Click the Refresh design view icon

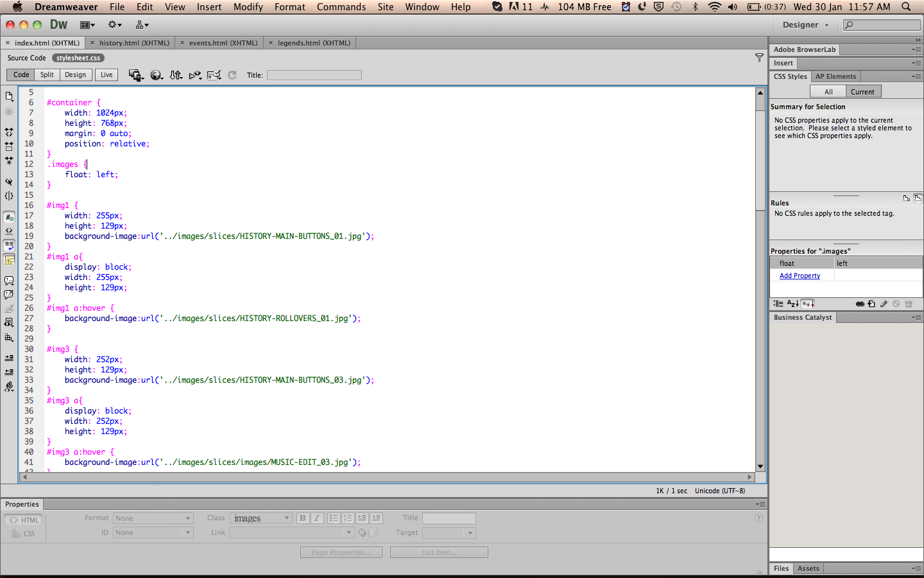click(232, 75)
